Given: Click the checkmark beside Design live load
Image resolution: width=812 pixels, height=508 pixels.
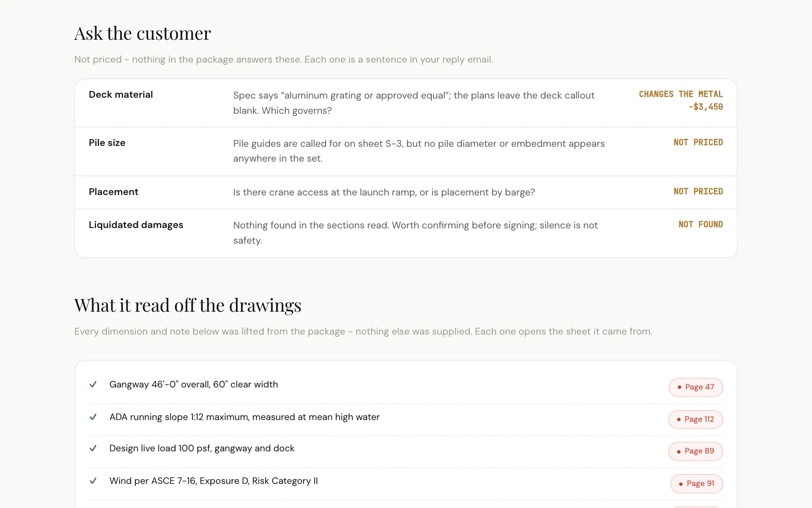Looking at the screenshot, I should pyautogui.click(x=93, y=448).
